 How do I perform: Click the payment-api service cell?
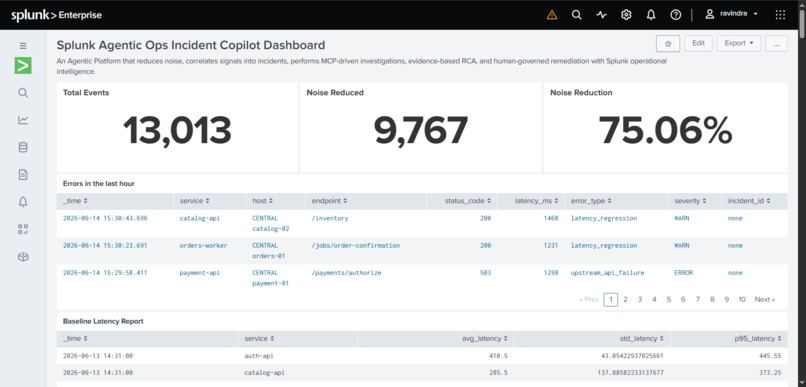coord(199,273)
